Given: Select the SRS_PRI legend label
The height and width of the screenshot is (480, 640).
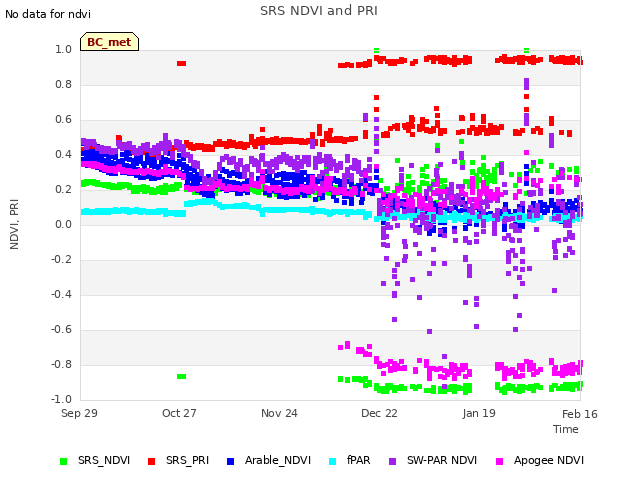Looking at the screenshot, I should [x=187, y=460].
